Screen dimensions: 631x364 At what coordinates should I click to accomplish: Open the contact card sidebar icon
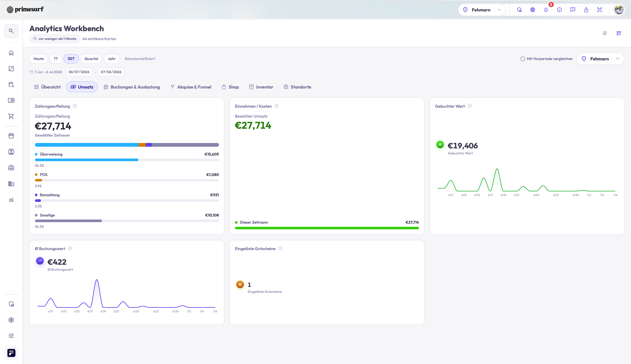click(x=11, y=152)
